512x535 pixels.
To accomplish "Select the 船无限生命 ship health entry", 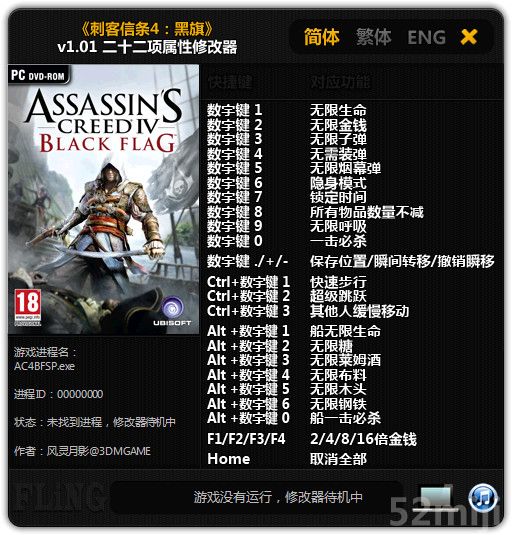I will click(345, 331).
